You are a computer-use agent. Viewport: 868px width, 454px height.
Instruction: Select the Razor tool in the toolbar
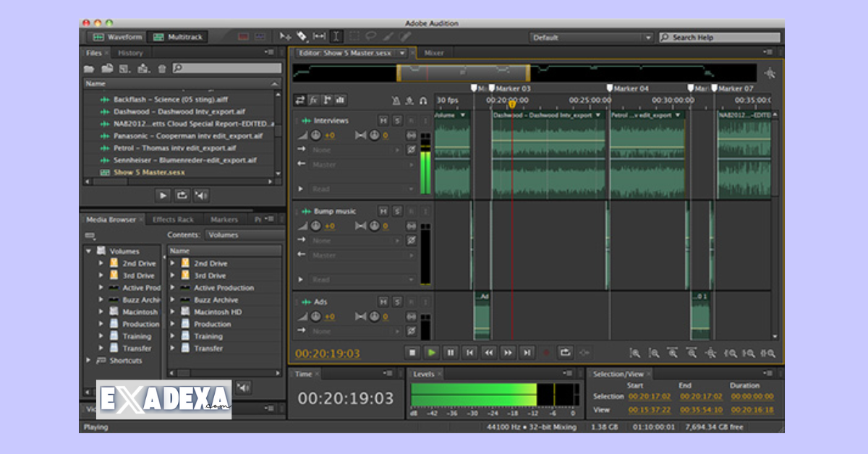(x=302, y=37)
